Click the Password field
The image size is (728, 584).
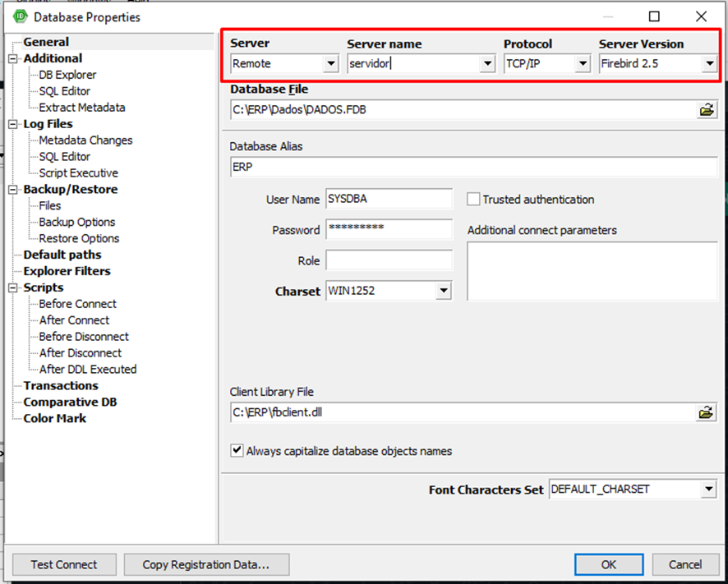[x=389, y=229]
